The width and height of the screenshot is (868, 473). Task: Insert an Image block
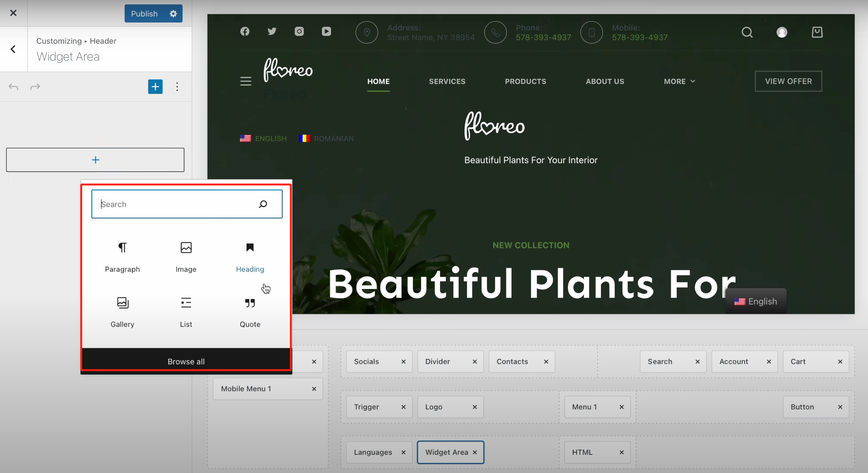pyautogui.click(x=186, y=257)
